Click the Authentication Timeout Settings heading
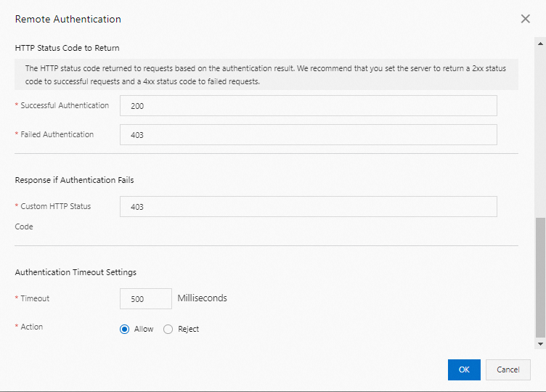The image size is (546, 392). click(76, 272)
